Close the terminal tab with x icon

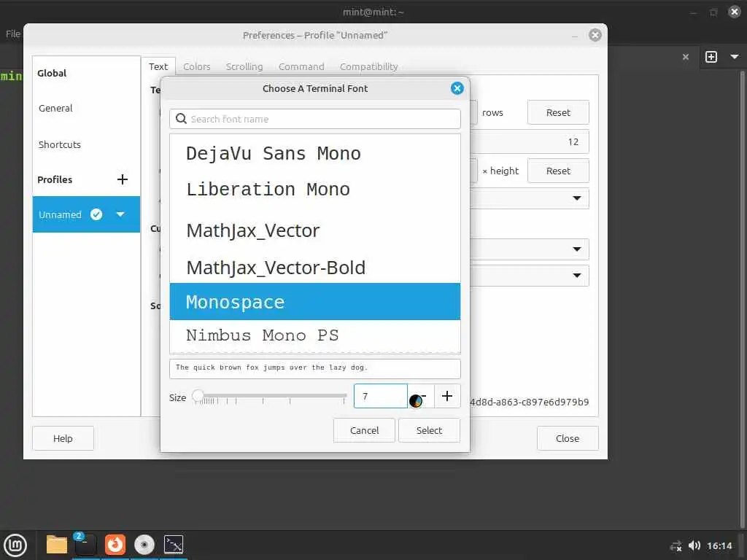pyautogui.click(x=686, y=57)
